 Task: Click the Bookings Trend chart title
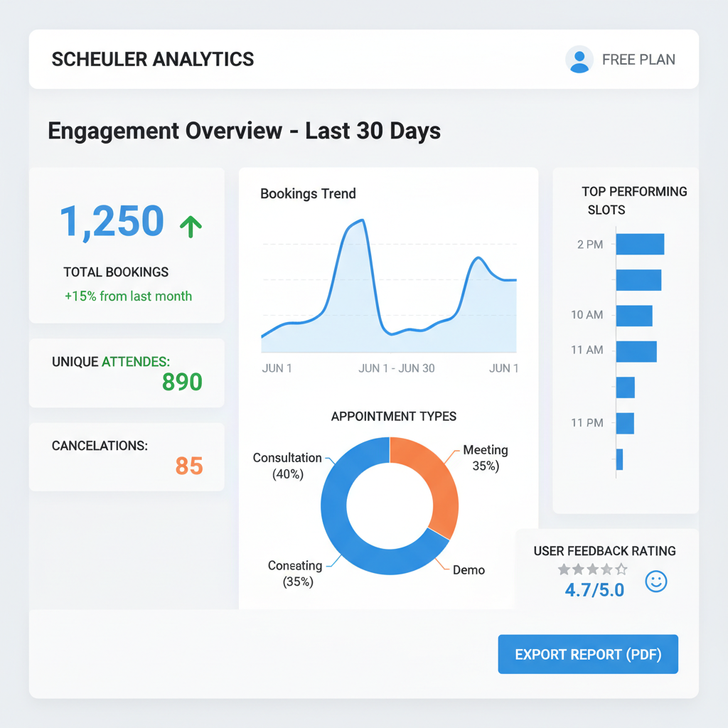point(309,193)
